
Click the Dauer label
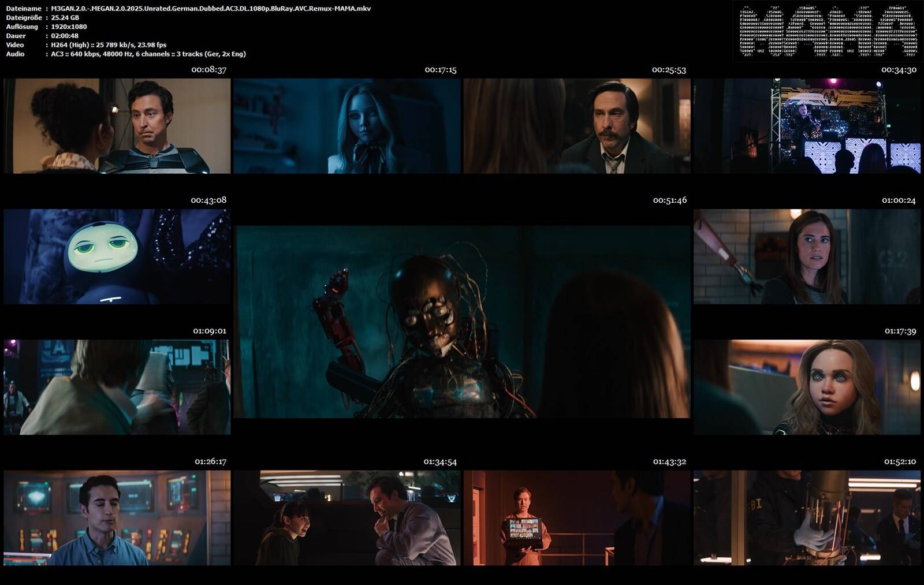[16, 36]
